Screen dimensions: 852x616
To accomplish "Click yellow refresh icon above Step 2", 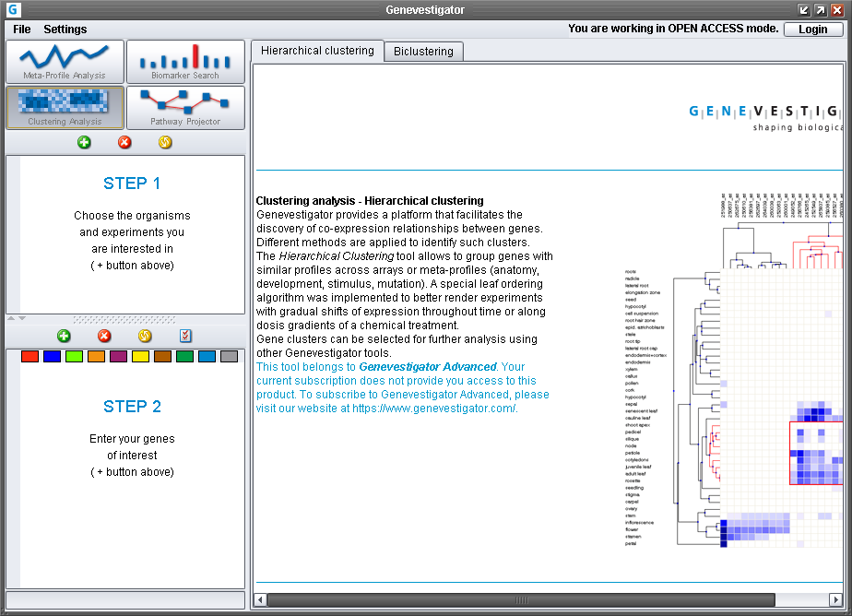I will coord(145,337).
